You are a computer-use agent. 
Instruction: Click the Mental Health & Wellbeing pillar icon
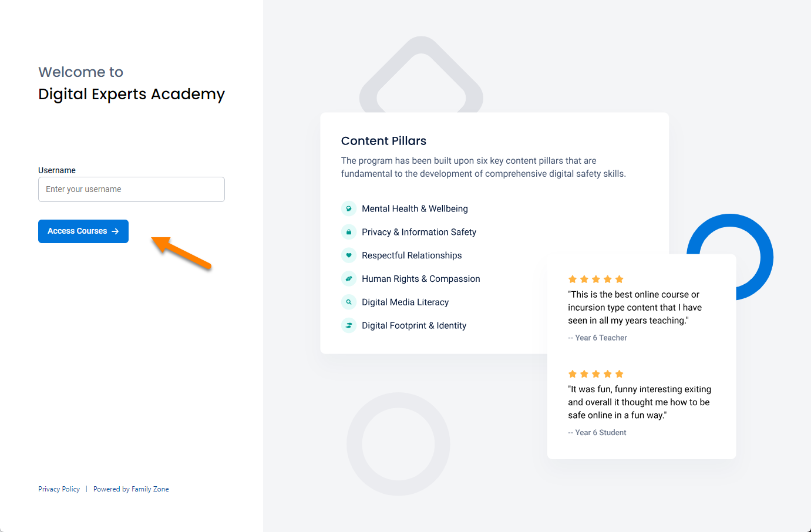[x=349, y=208]
